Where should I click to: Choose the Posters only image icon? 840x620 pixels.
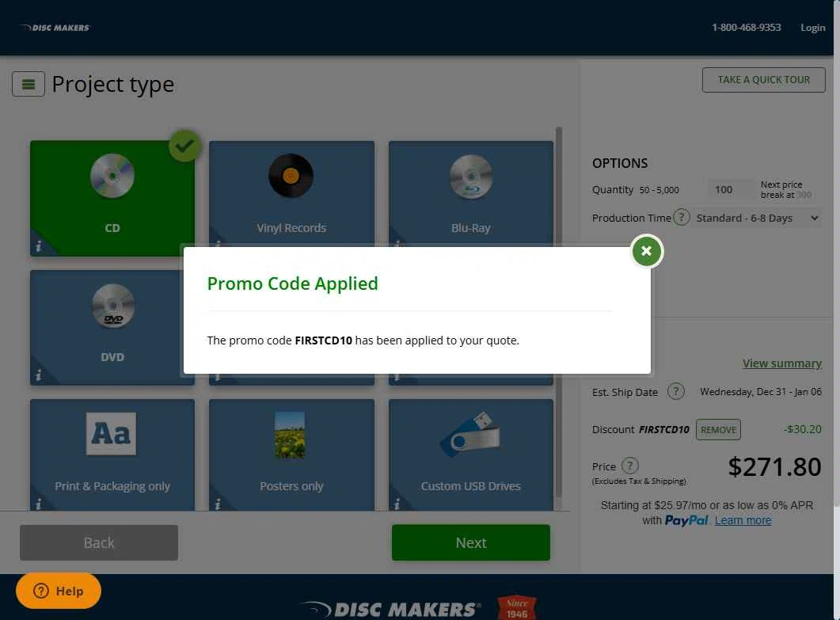(290, 435)
